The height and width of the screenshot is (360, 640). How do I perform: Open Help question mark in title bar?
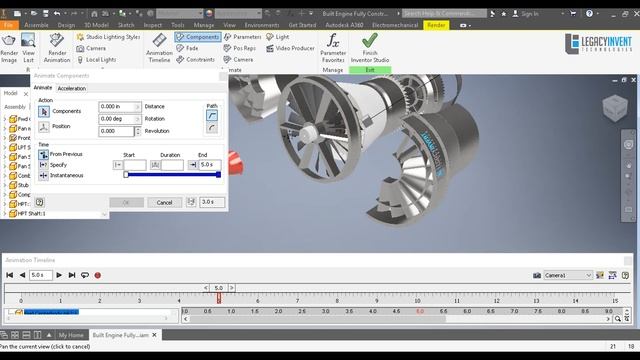[589, 13]
